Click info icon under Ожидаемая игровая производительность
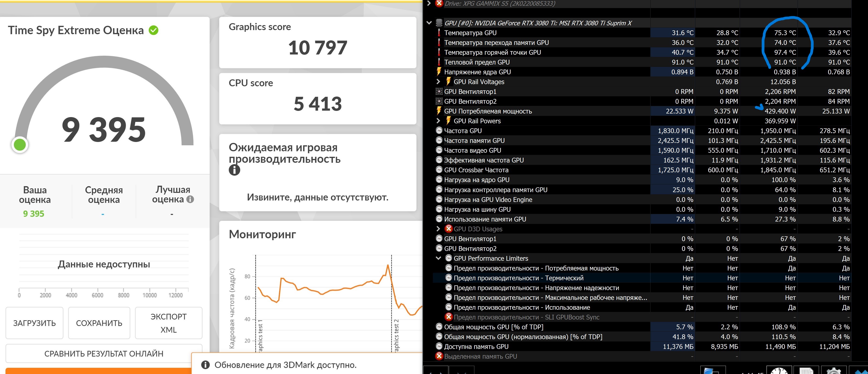 pyautogui.click(x=234, y=170)
